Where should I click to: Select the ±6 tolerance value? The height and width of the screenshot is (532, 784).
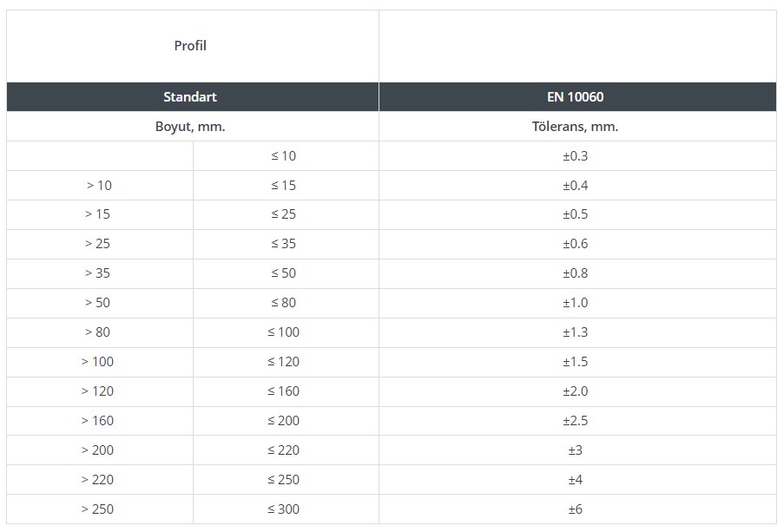[x=576, y=509]
